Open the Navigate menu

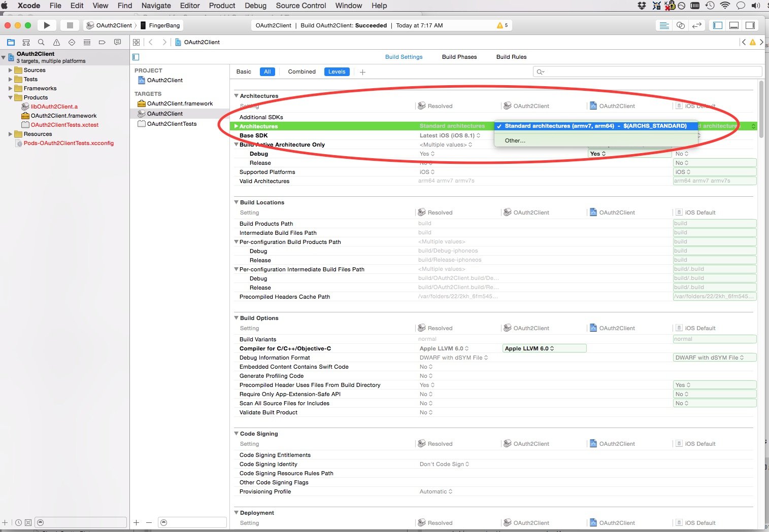point(156,6)
